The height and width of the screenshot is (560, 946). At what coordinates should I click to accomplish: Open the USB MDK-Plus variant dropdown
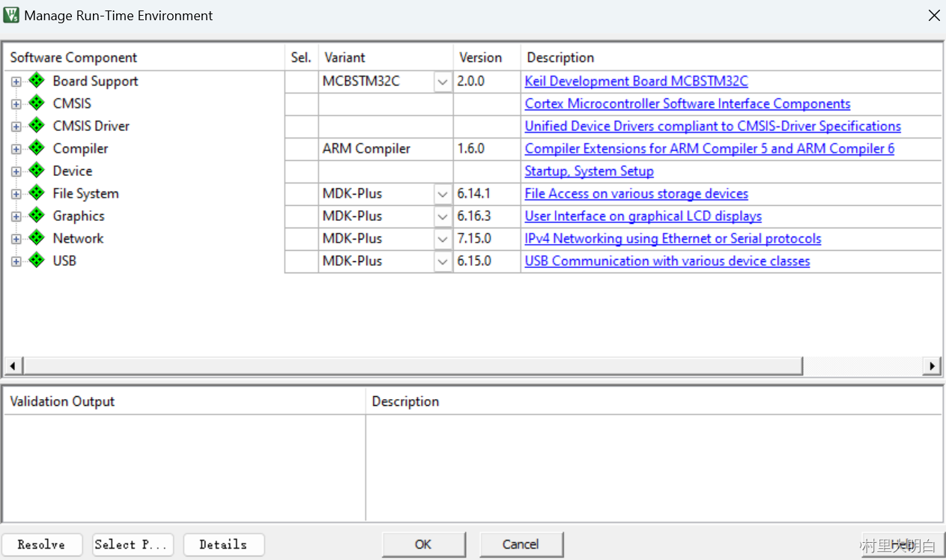click(x=443, y=261)
